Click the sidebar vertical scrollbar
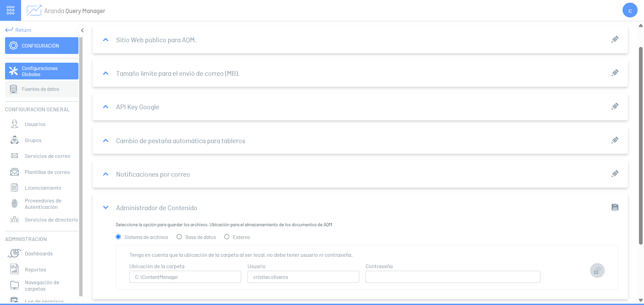The image size is (644, 305). [81, 167]
